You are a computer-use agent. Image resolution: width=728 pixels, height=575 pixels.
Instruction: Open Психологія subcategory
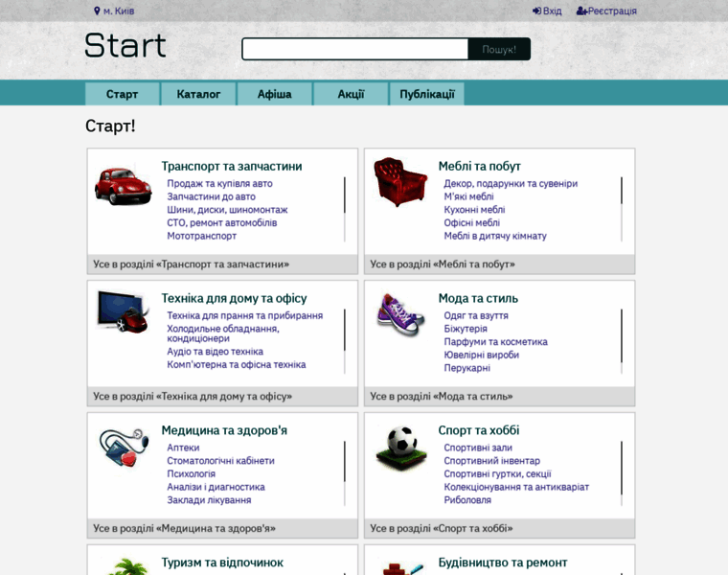click(x=191, y=473)
